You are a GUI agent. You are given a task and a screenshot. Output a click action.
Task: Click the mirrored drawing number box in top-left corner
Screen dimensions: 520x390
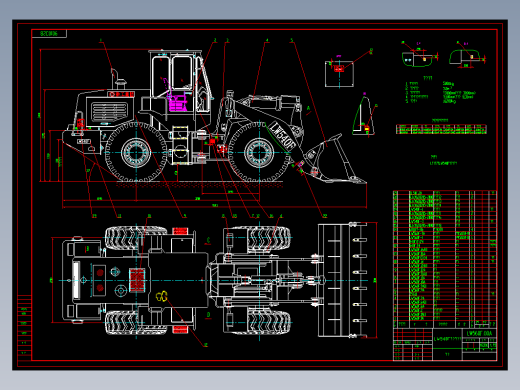49,34
